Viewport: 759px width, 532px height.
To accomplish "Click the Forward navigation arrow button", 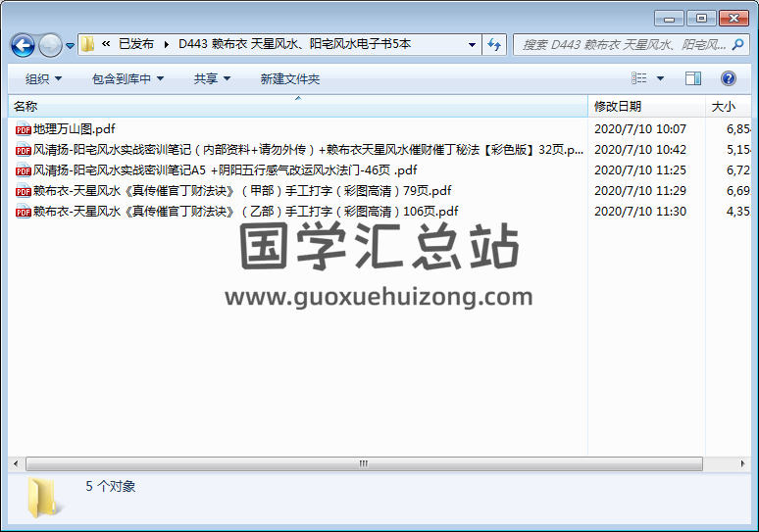I will coord(50,45).
